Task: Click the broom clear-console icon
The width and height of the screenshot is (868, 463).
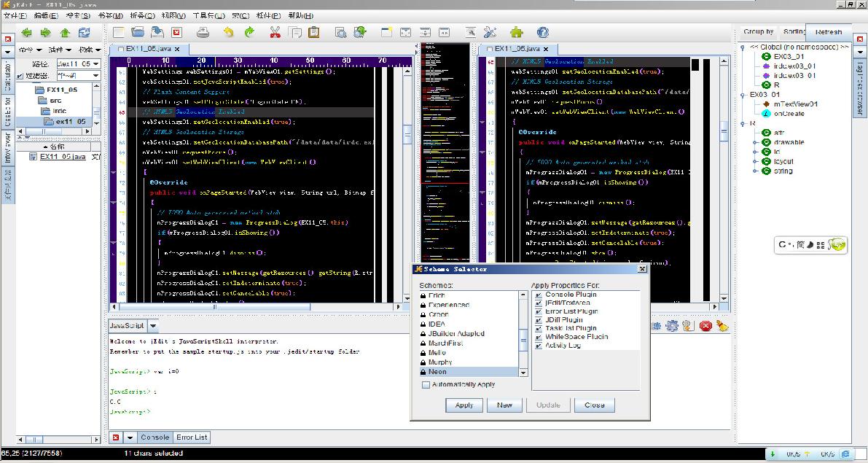Action: pyautogui.click(x=722, y=326)
